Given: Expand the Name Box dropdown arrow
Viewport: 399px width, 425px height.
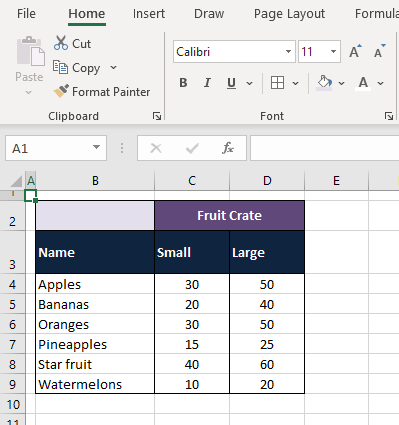Looking at the screenshot, I should [x=96, y=147].
